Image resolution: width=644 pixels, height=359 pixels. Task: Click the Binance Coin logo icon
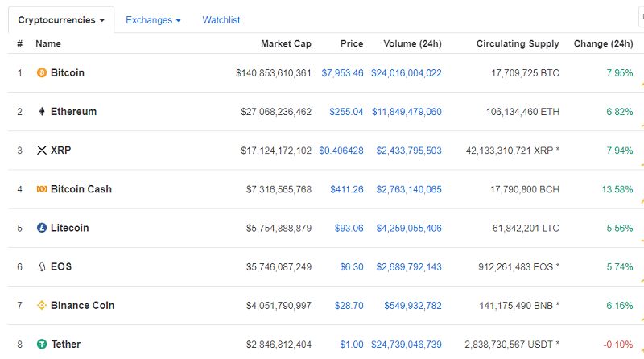tap(42, 306)
